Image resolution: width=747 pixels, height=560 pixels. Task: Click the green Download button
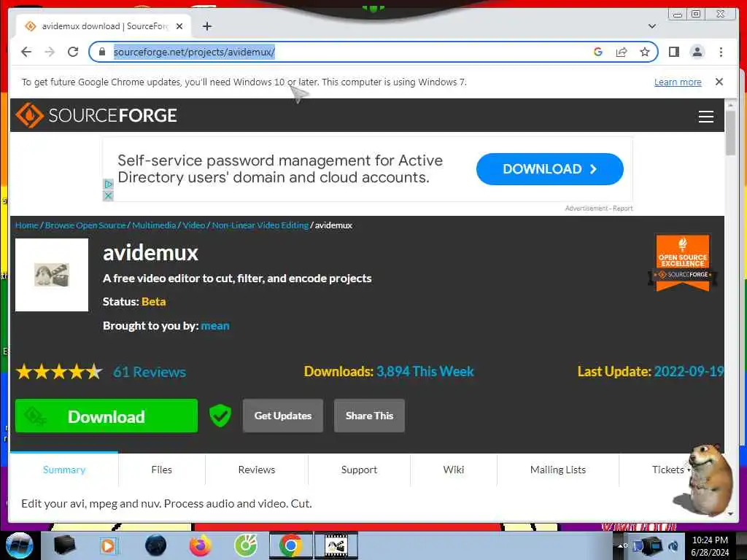coord(107,416)
